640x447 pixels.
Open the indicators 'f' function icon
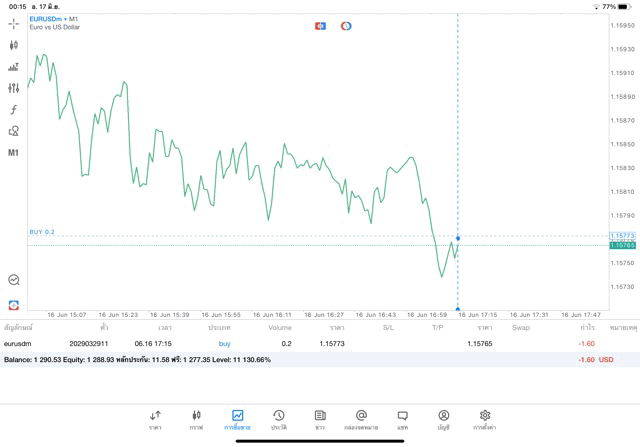click(x=14, y=110)
